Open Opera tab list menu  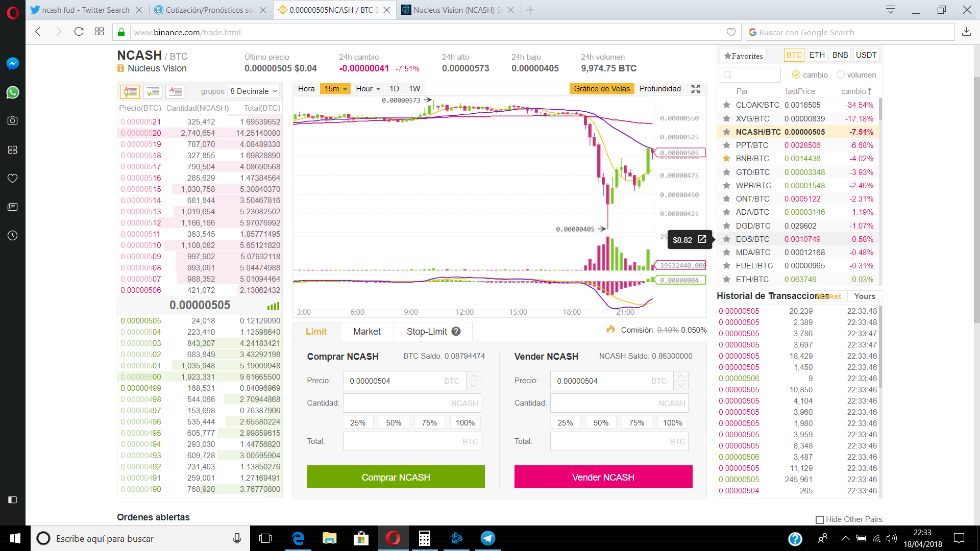click(x=890, y=10)
